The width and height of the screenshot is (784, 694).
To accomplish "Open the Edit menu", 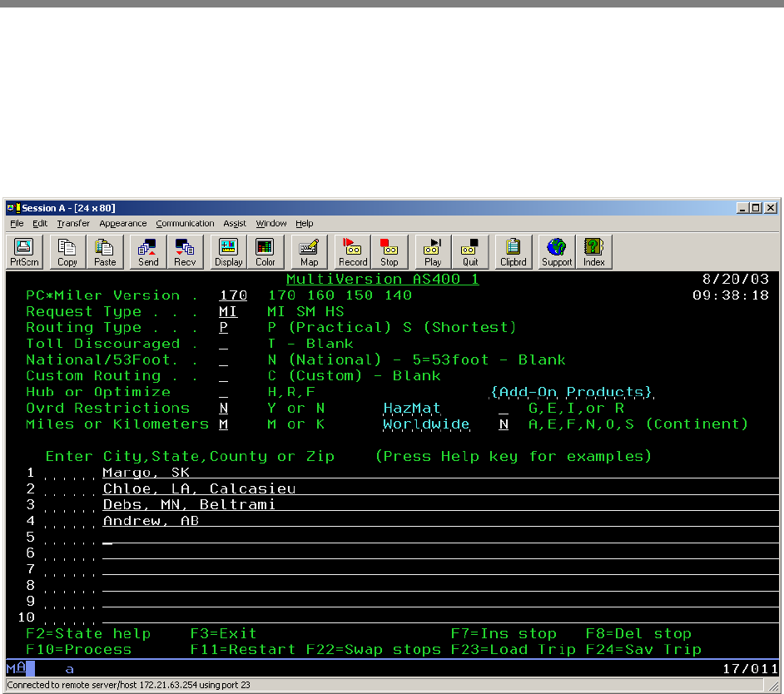I will pyautogui.click(x=40, y=224).
